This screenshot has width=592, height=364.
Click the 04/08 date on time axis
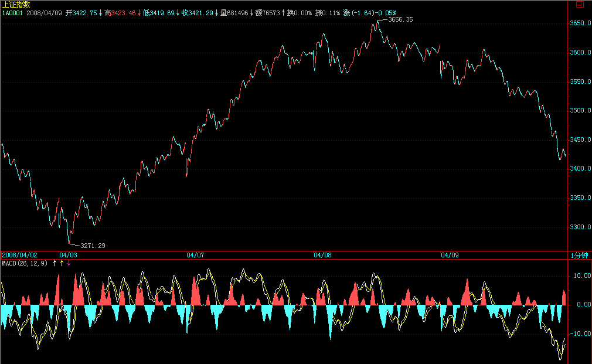322,255
